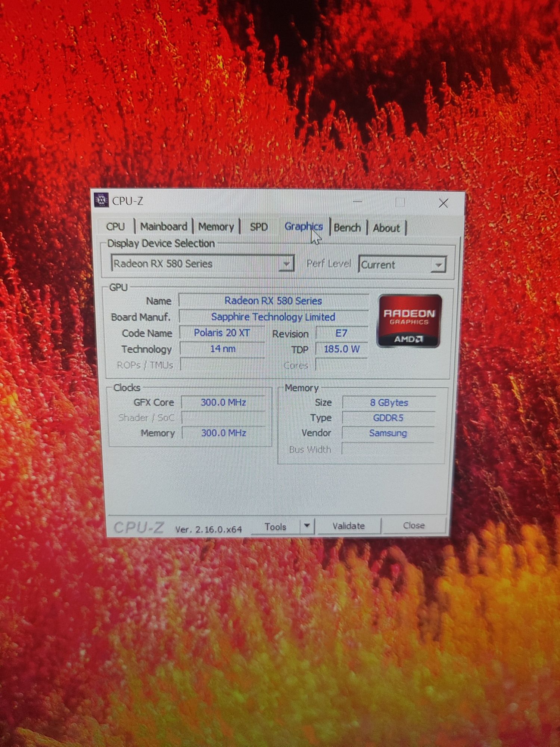Image resolution: width=560 pixels, height=747 pixels.
Task: Switch to the Mainboard tab
Action: pos(164,226)
